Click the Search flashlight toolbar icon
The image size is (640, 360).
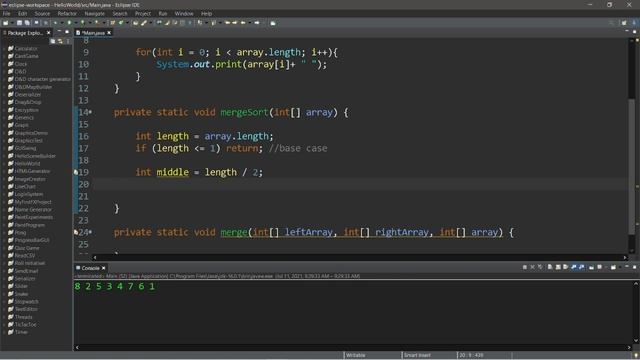point(143,23)
